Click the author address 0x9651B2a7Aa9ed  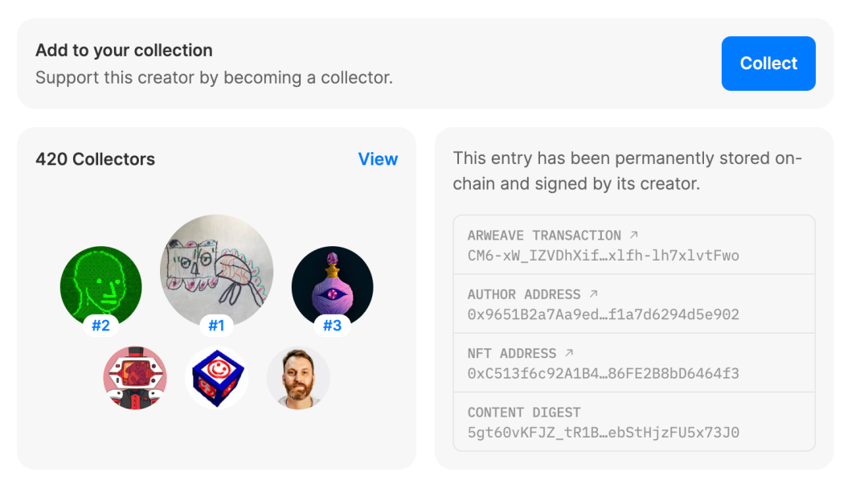[603, 314]
